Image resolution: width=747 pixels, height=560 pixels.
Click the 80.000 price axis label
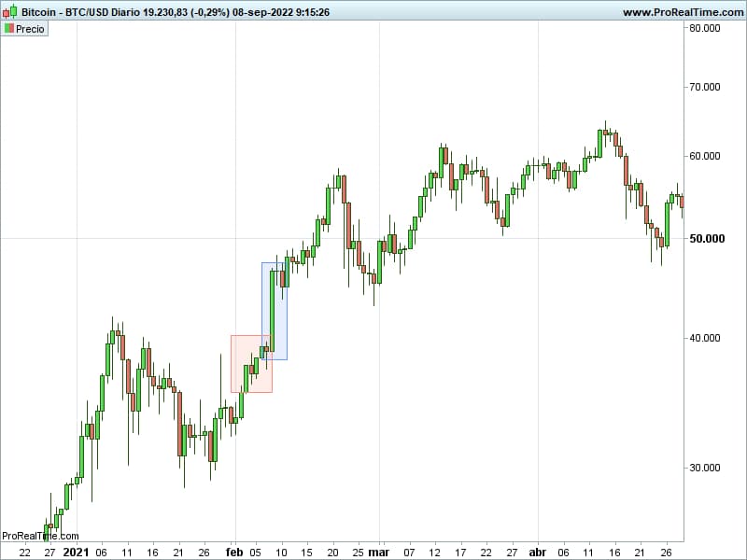705,28
